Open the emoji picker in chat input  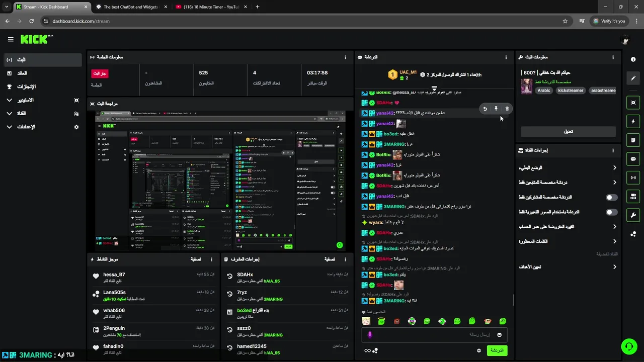click(500, 335)
